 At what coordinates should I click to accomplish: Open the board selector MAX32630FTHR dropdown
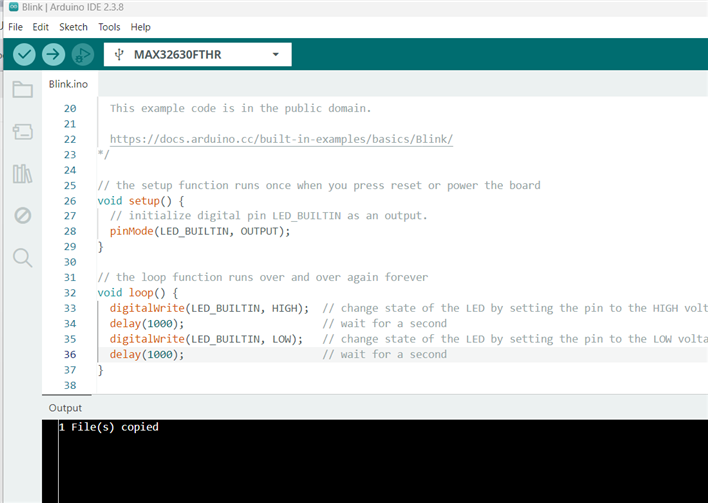pyautogui.click(x=198, y=55)
